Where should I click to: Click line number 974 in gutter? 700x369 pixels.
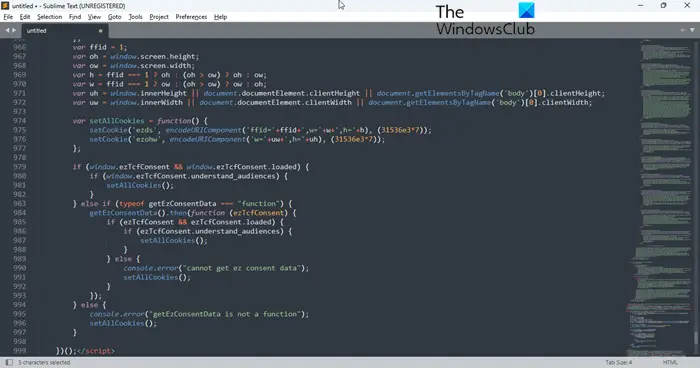[20, 120]
